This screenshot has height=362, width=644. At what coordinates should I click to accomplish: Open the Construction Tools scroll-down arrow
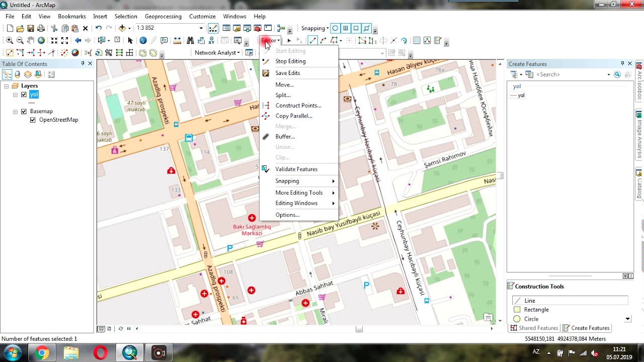tap(627, 319)
